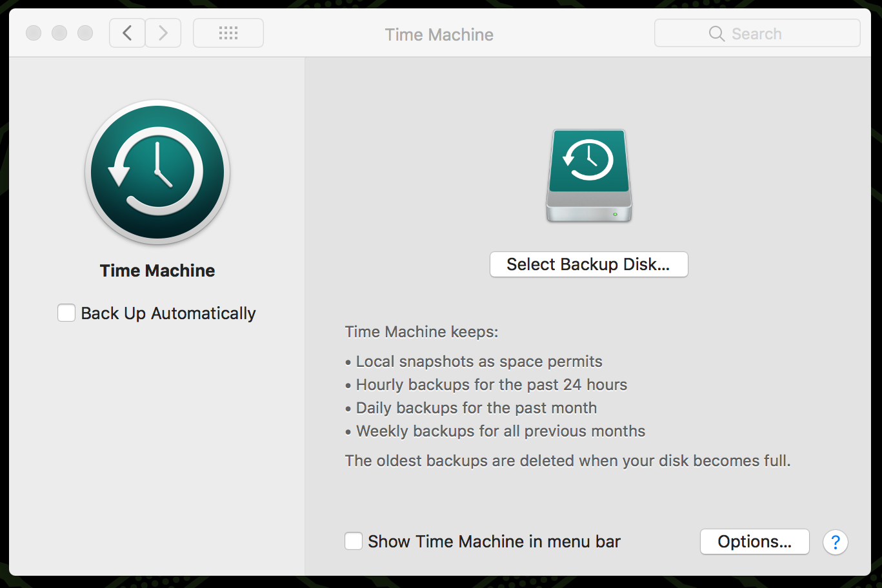Click the window zoom button
882x588 pixels.
[85, 33]
